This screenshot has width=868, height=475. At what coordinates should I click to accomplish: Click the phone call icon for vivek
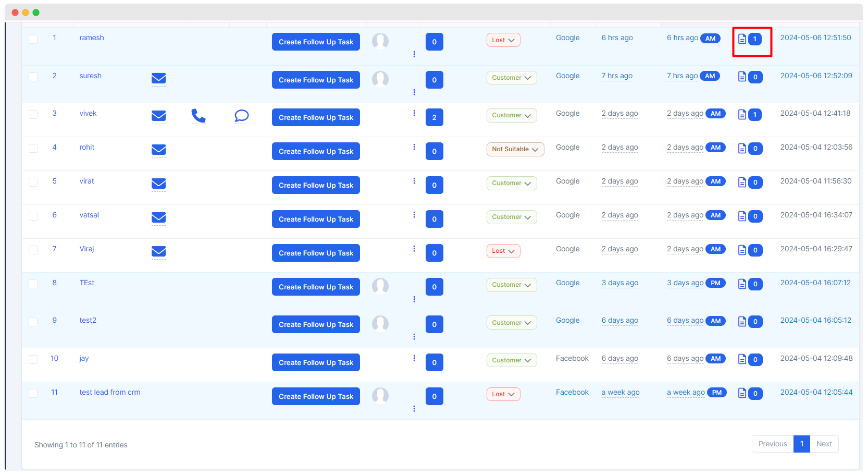199,116
